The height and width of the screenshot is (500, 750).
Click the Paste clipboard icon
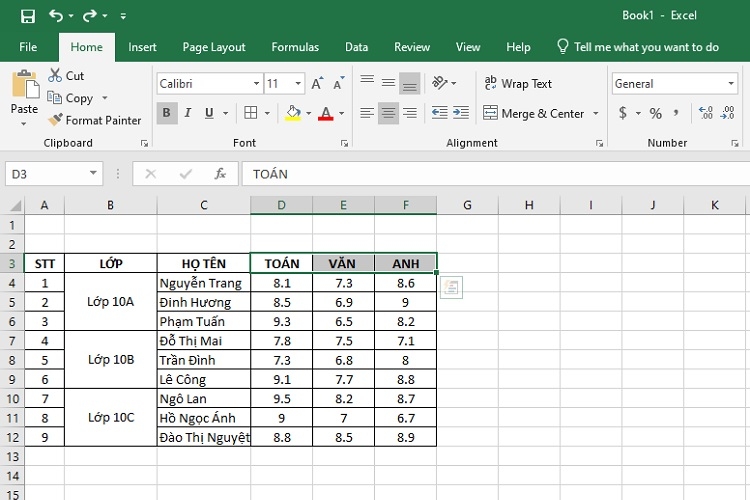click(25, 84)
